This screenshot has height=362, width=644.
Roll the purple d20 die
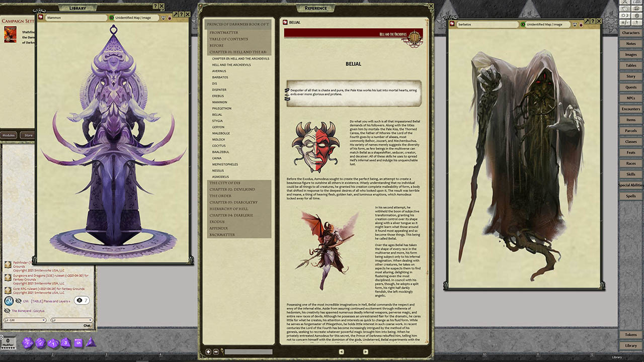pyautogui.click(x=28, y=343)
